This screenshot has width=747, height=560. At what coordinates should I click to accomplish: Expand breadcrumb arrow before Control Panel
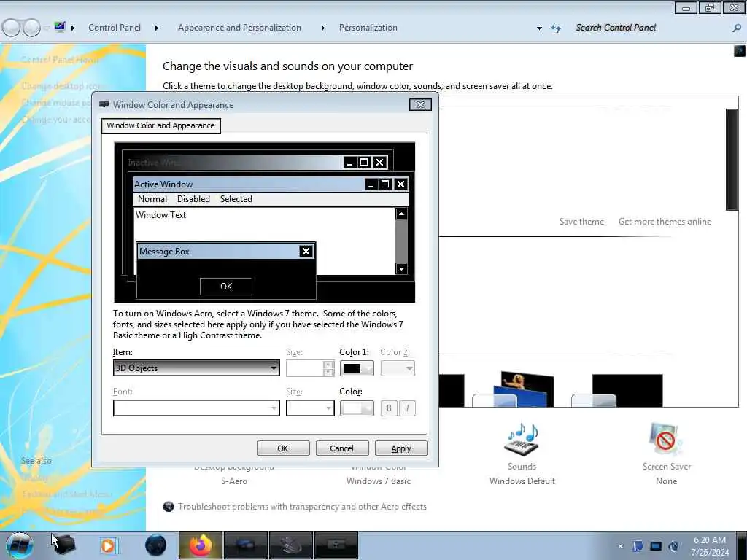(x=73, y=28)
